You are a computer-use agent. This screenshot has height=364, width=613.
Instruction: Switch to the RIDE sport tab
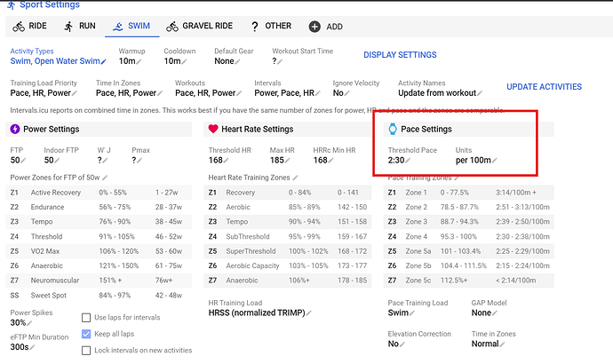pos(29,26)
